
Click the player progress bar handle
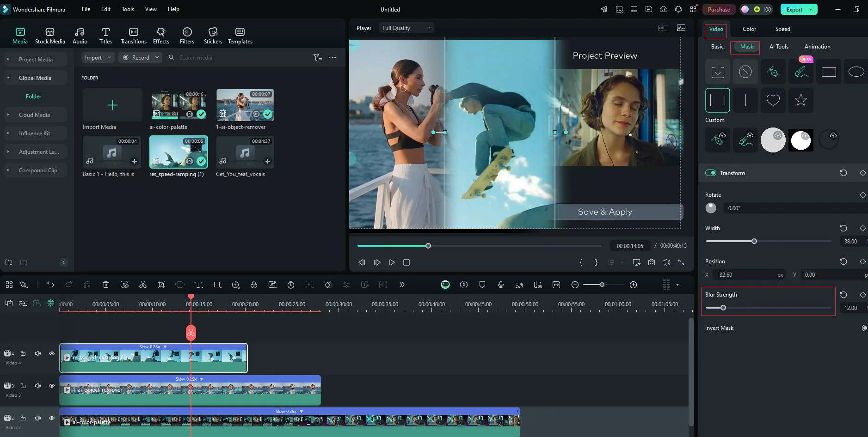click(428, 246)
